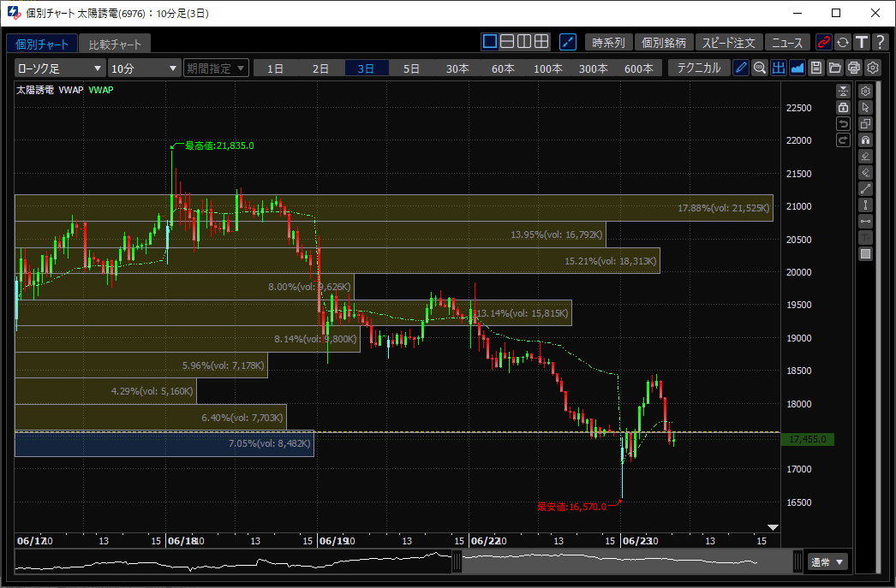Click the erase-all drawings icon
The image size is (896, 588).
pyautogui.click(x=866, y=172)
